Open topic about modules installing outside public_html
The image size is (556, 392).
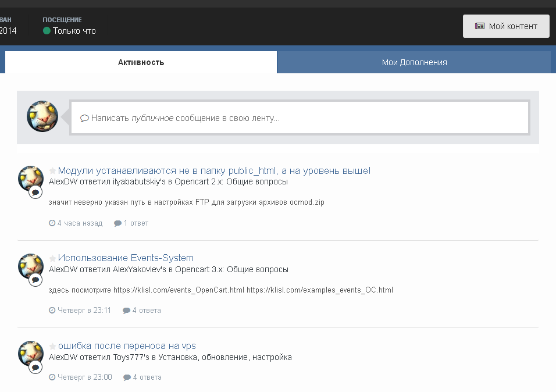pos(214,170)
